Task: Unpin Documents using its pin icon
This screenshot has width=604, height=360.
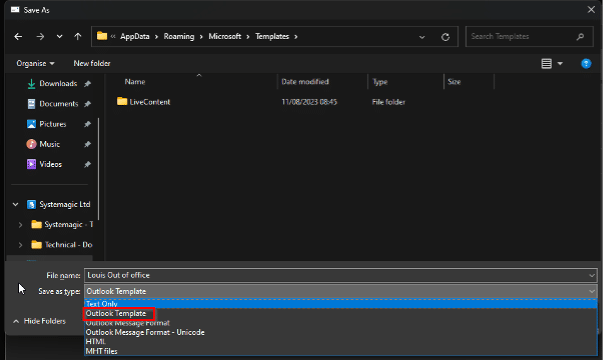Action: coord(87,104)
